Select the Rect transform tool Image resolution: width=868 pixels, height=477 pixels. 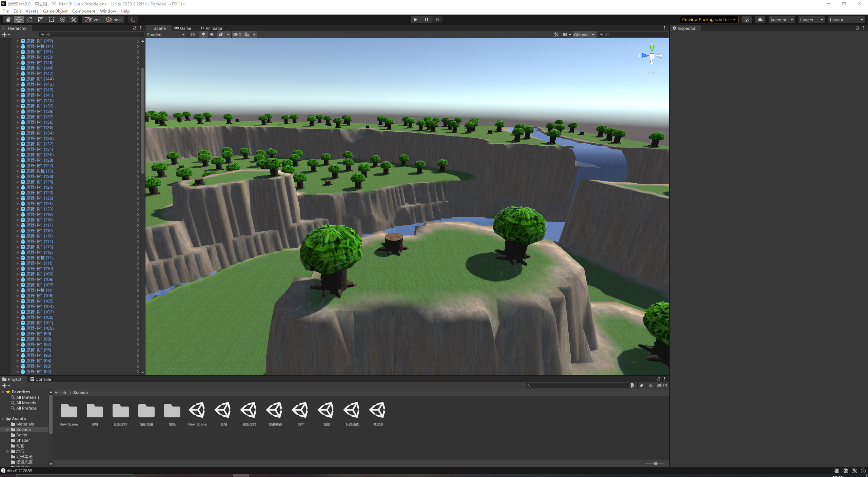[52, 20]
